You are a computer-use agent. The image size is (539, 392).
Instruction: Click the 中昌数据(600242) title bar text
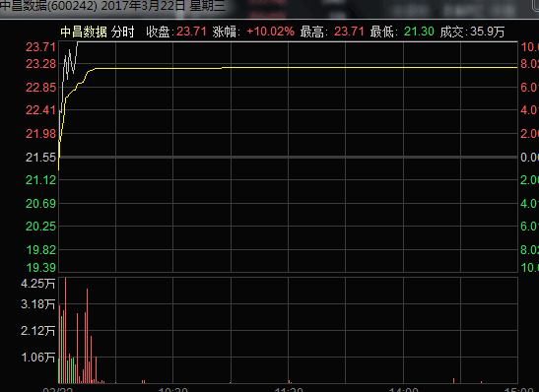pos(48,6)
